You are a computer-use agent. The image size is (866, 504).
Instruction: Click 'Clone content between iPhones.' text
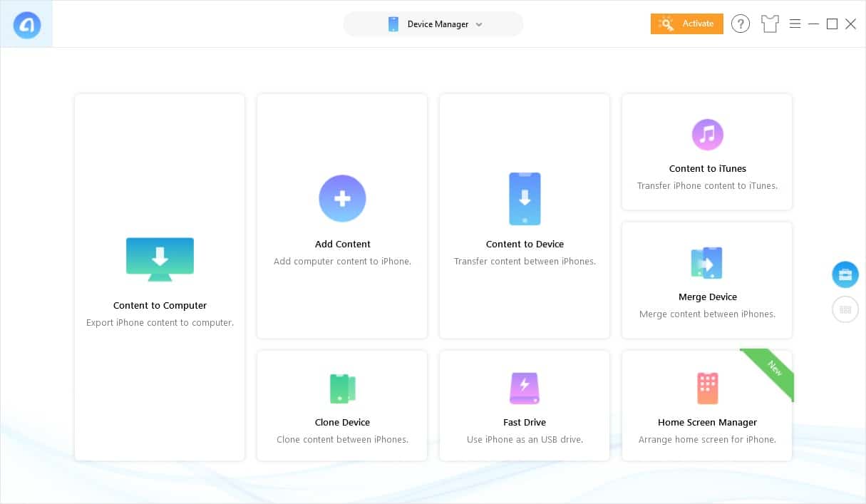pyautogui.click(x=342, y=440)
